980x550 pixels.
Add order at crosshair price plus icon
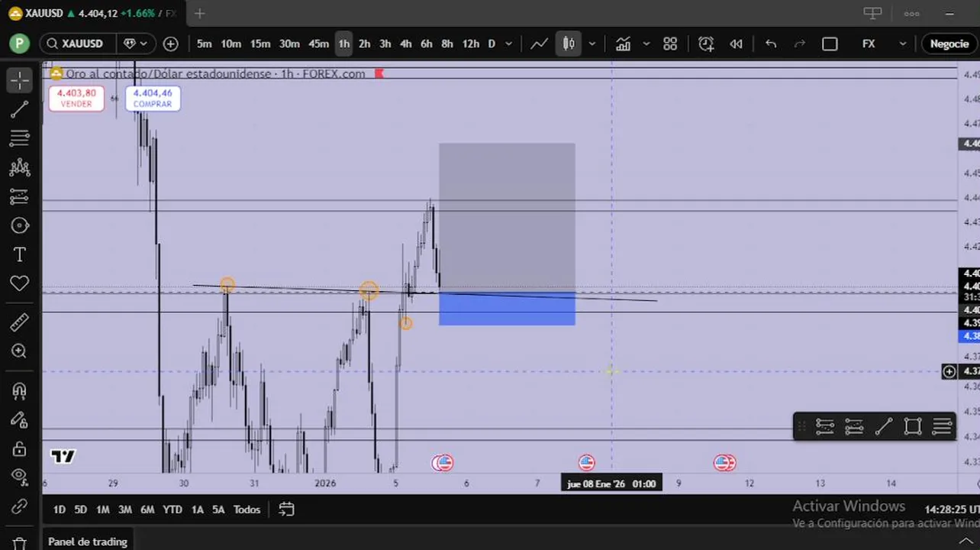tap(949, 372)
